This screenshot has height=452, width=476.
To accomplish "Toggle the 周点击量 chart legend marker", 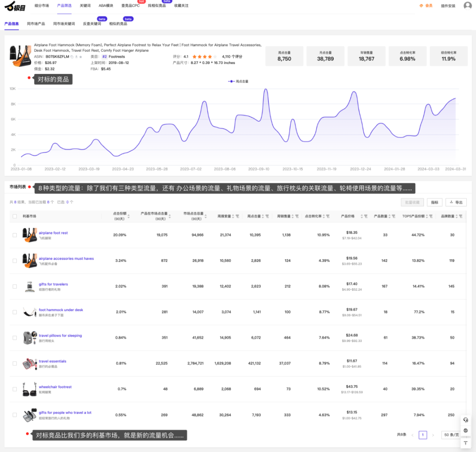I will click(x=231, y=82).
